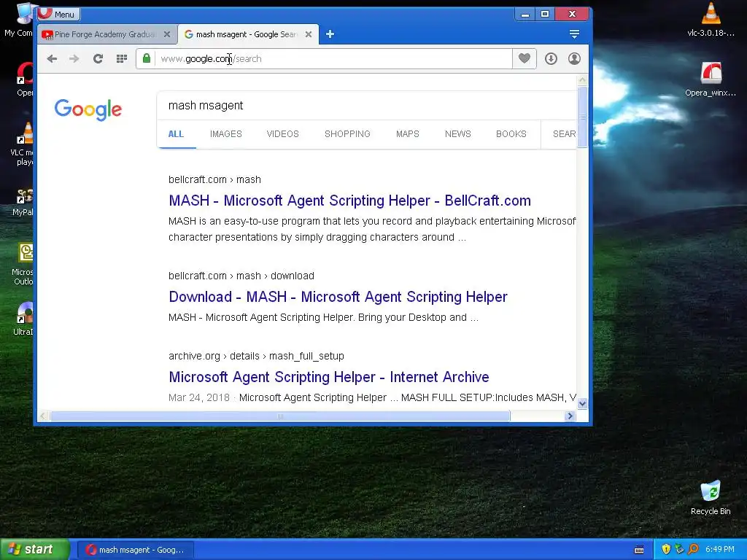Open the Windows Start button
Image resolution: width=747 pixels, height=560 pixels.
35,549
